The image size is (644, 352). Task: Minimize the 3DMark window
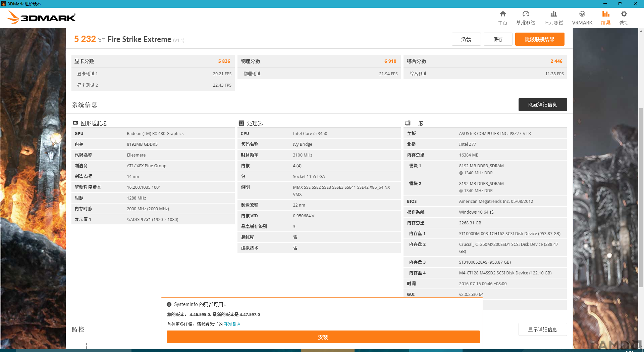[x=605, y=4]
